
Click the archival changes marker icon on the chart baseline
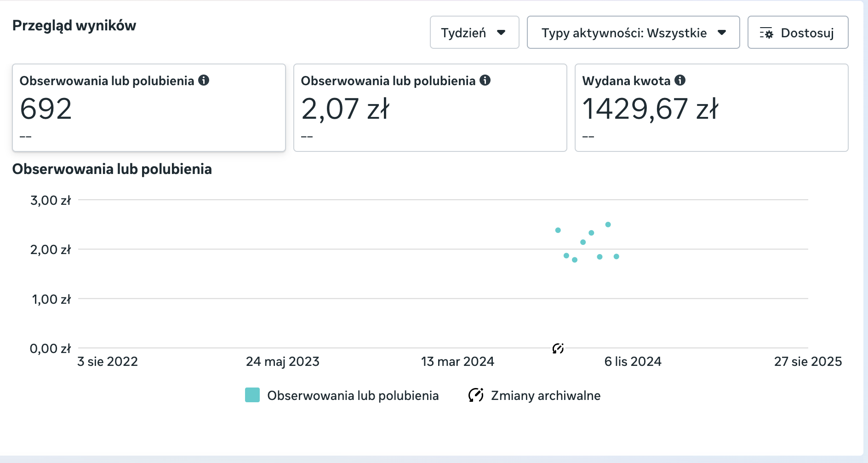pyautogui.click(x=558, y=349)
